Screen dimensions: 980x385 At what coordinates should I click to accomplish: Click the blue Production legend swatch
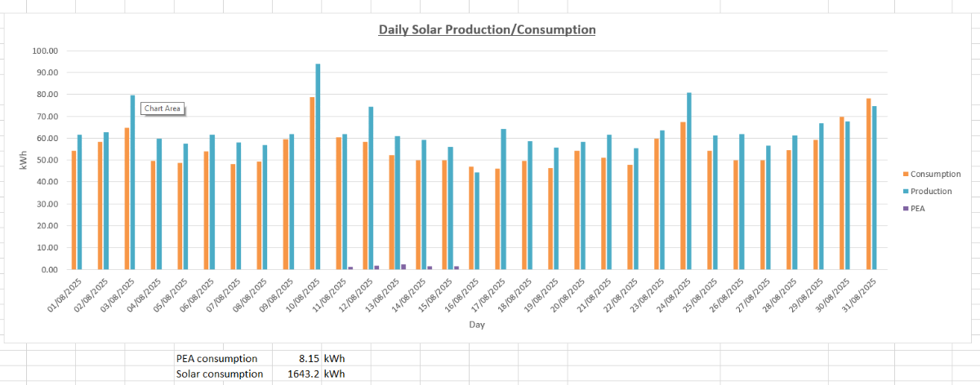click(x=905, y=192)
